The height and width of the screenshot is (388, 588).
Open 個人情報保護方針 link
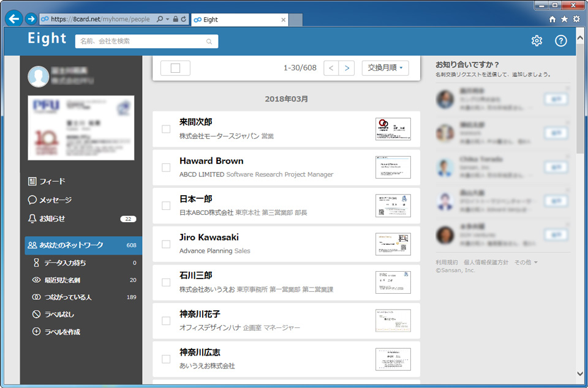click(x=486, y=263)
